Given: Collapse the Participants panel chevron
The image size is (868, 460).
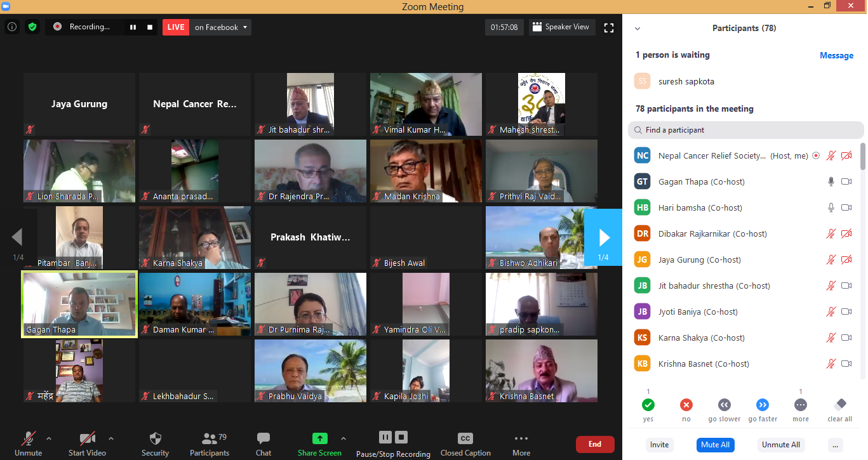Looking at the screenshot, I should pos(638,29).
